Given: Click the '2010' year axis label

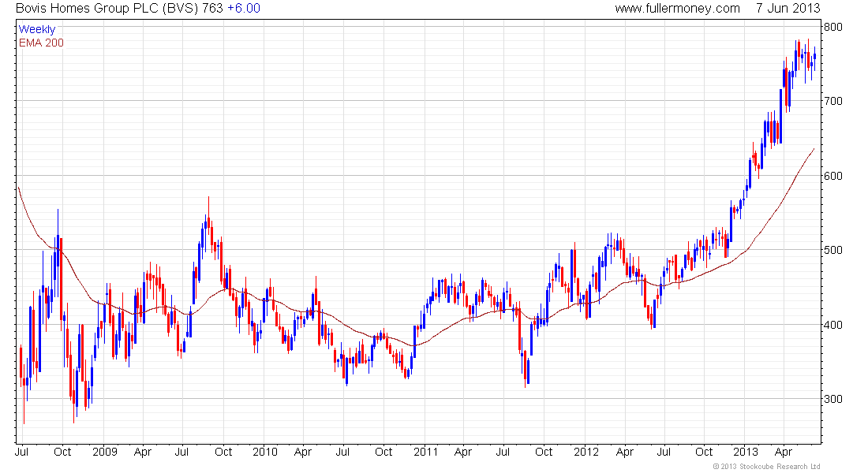Looking at the screenshot, I should pos(264,452).
